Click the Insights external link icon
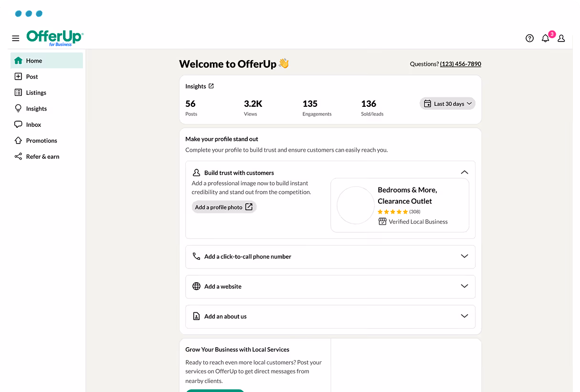The image size is (580, 392). (211, 86)
